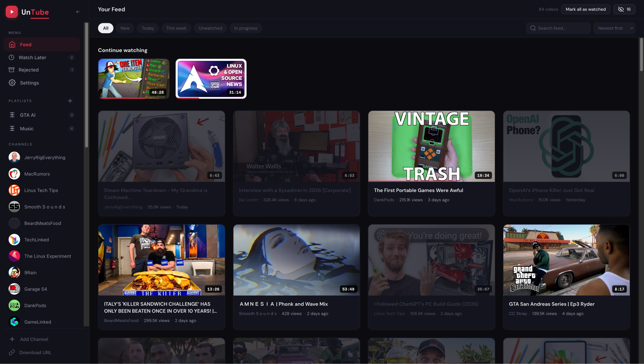Select the Smooth Sounds channel avatar

pos(14,207)
